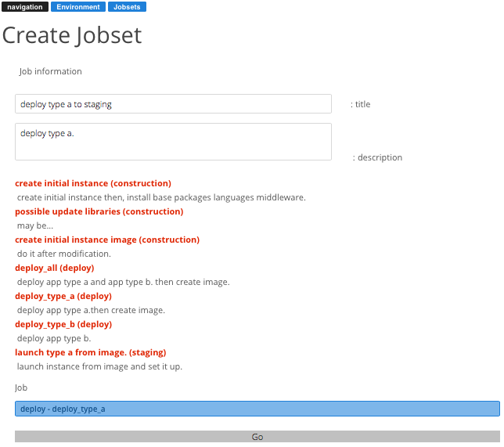
Task: Select 'create initial instance image (construction)' heading
Action: tap(107, 240)
